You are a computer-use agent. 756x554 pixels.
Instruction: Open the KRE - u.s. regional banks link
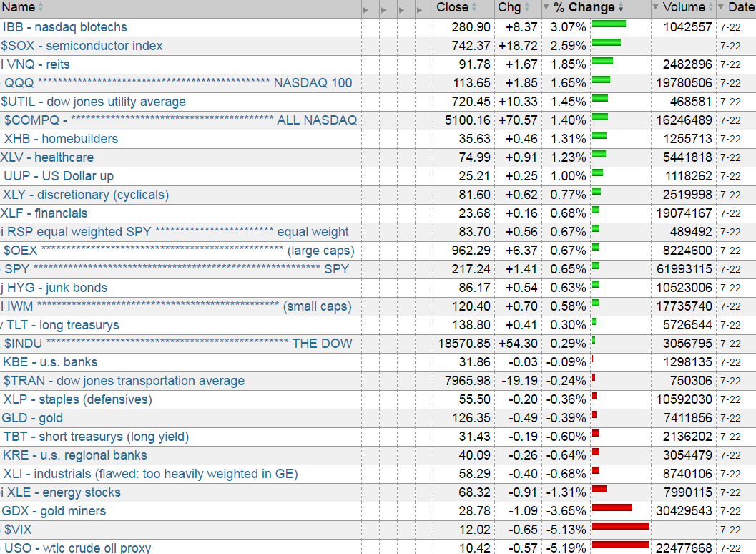tap(75, 455)
